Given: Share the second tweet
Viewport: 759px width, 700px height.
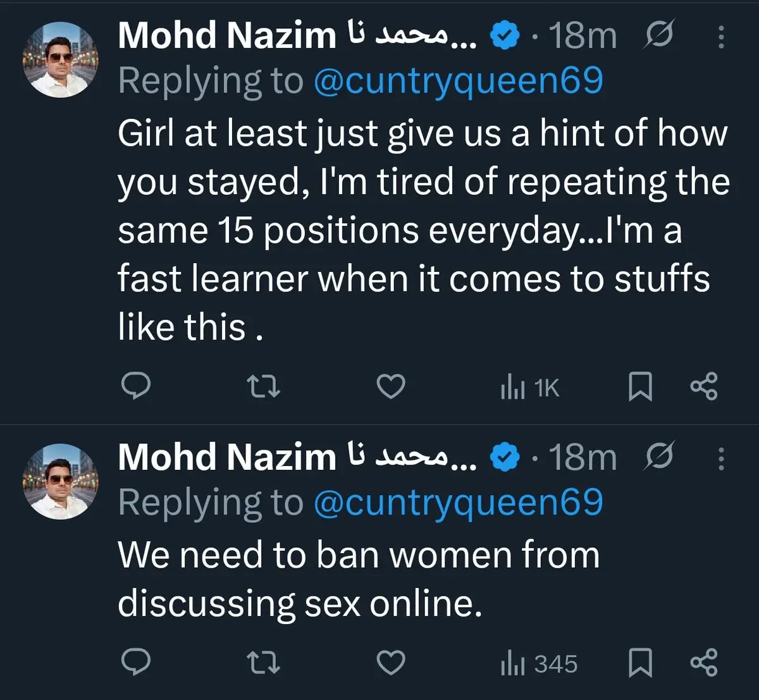Looking at the screenshot, I should (704, 663).
